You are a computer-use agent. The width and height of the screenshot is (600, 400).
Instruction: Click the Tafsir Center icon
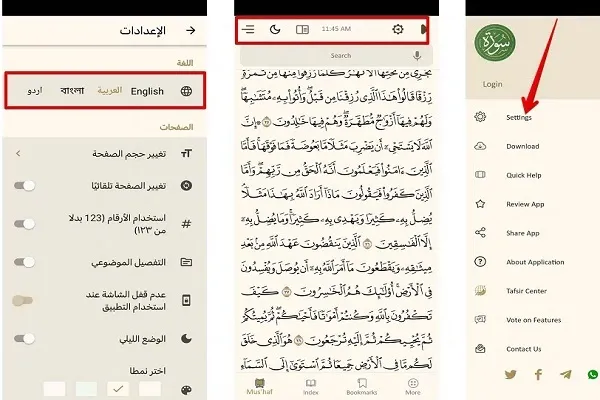point(480,291)
